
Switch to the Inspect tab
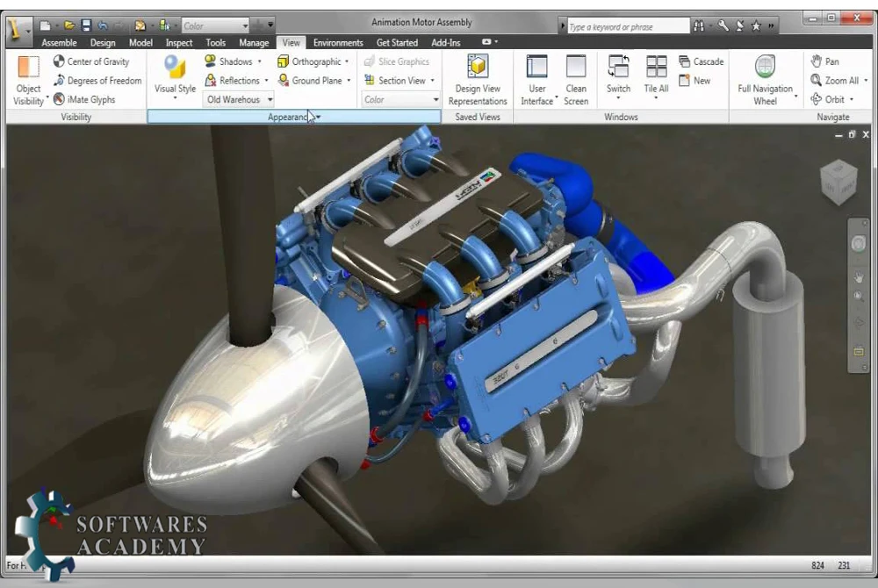coord(178,42)
